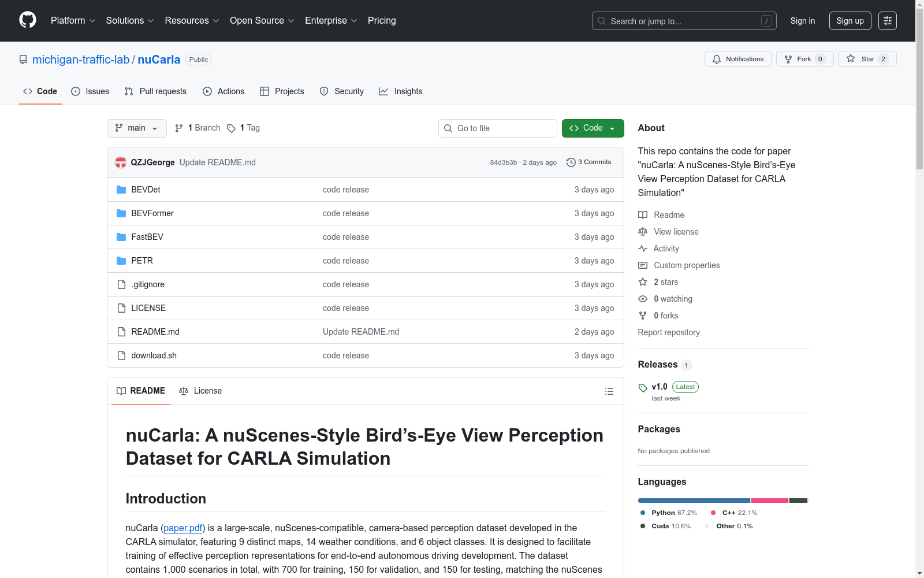Select the License tab next to README

click(200, 391)
